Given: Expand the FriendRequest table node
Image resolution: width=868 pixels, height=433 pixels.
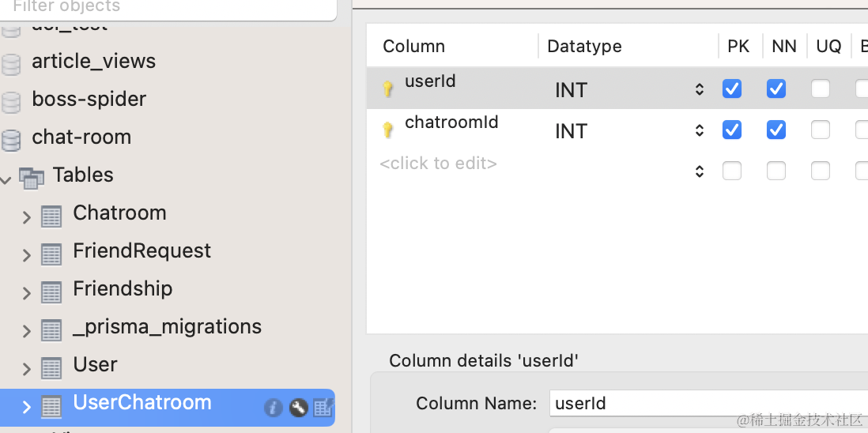Looking at the screenshot, I should (x=26, y=254).
